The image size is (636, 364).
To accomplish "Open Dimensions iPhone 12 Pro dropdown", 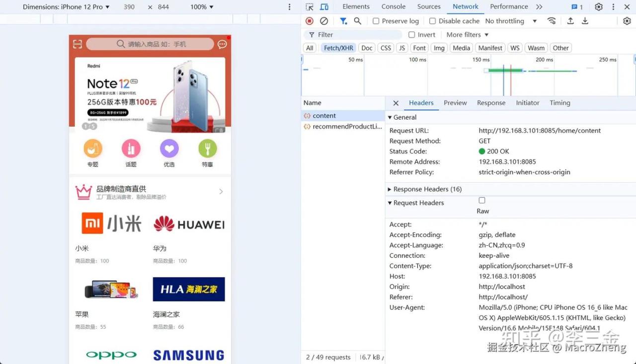I will [66, 7].
